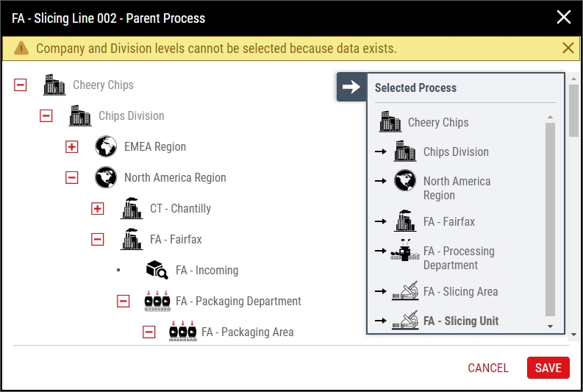Click the globe icon beside EMEA Region
Image resolution: width=583 pixels, height=392 pixels.
pos(106,146)
